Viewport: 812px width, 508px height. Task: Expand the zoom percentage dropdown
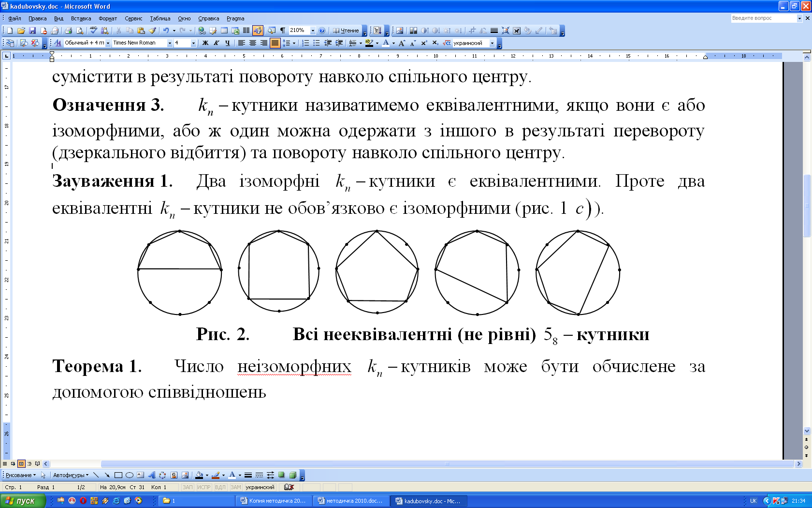point(313,30)
